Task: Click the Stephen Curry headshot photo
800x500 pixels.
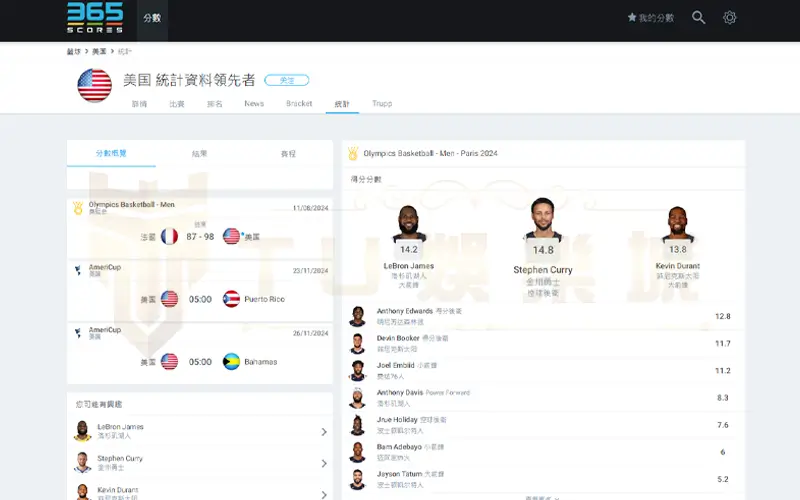Action: coord(543,220)
